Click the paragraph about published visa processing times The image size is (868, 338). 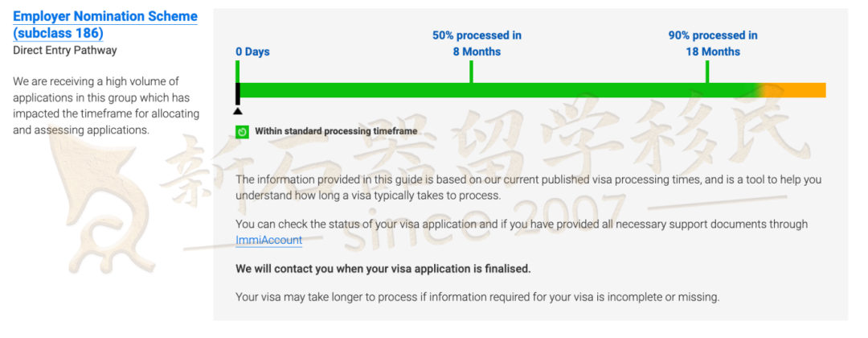point(529,188)
